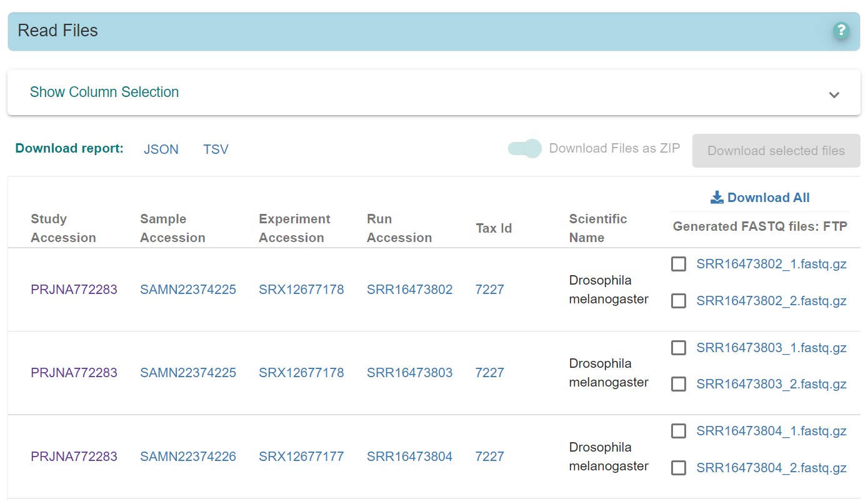The image size is (868, 501).
Task: Click Download selected files button
Action: [x=776, y=151]
